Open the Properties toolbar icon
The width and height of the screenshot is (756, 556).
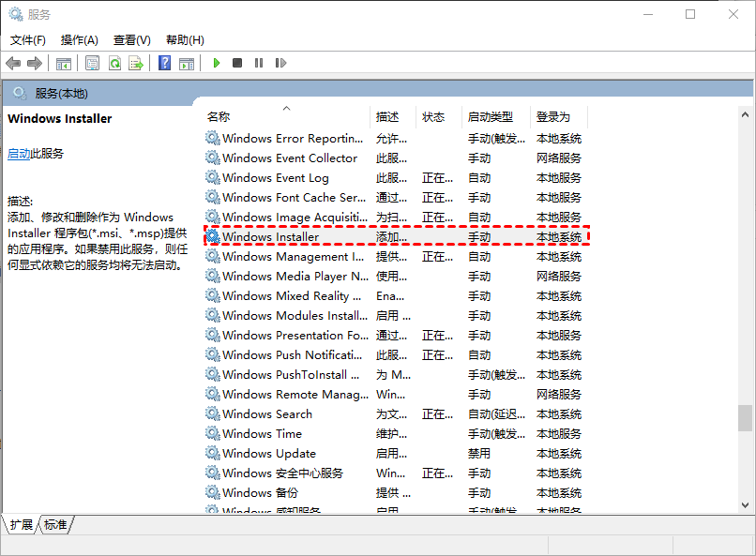[x=92, y=63]
